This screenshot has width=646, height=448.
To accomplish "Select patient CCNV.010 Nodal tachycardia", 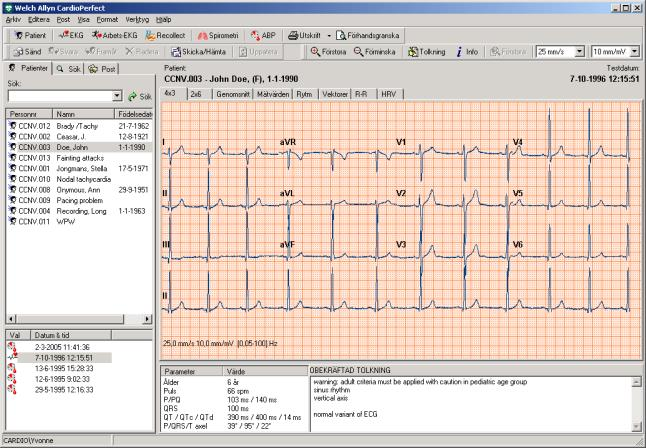I will tap(79, 179).
